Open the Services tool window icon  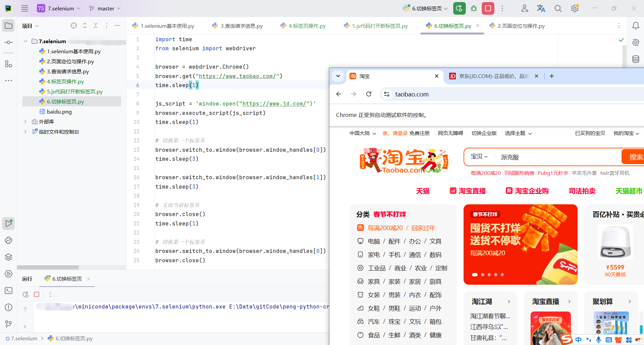click(x=9, y=274)
